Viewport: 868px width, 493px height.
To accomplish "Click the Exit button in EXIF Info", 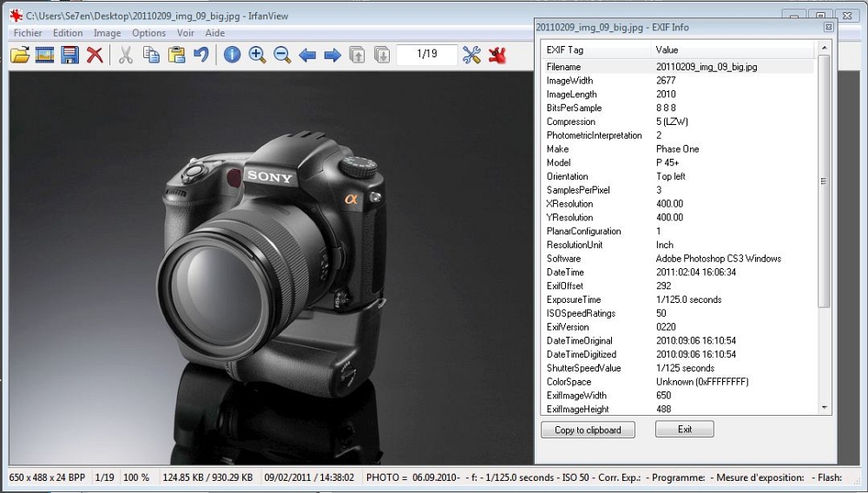I will pyautogui.click(x=685, y=430).
